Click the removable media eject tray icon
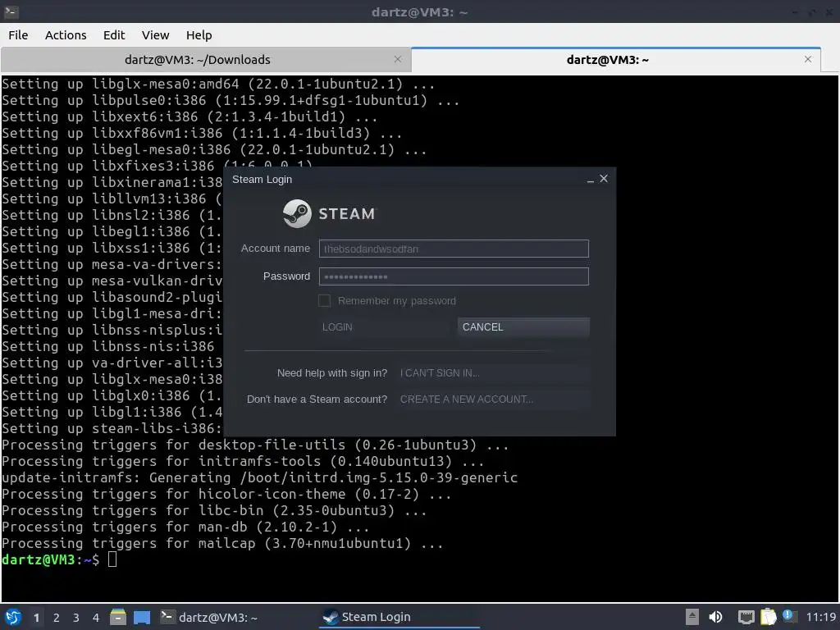Image resolution: width=840 pixels, height=630 pixels. 692,617
